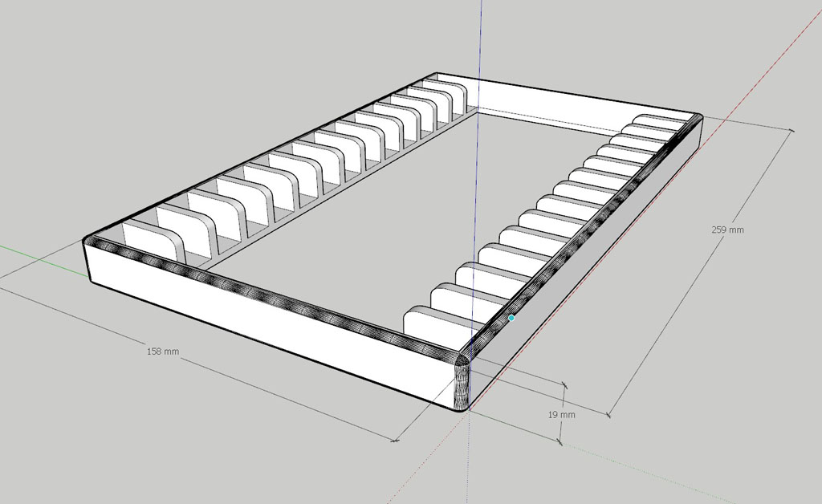Select the 259 mm dimension label

(x=729, y=229)
